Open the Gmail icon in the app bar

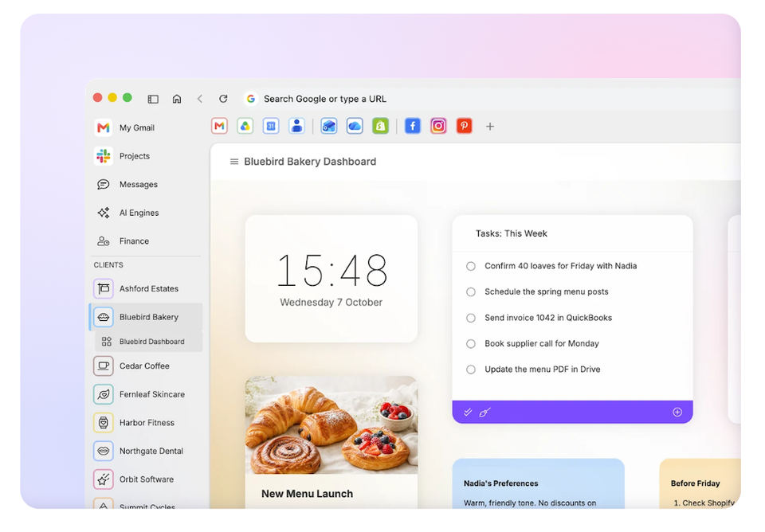220,127
